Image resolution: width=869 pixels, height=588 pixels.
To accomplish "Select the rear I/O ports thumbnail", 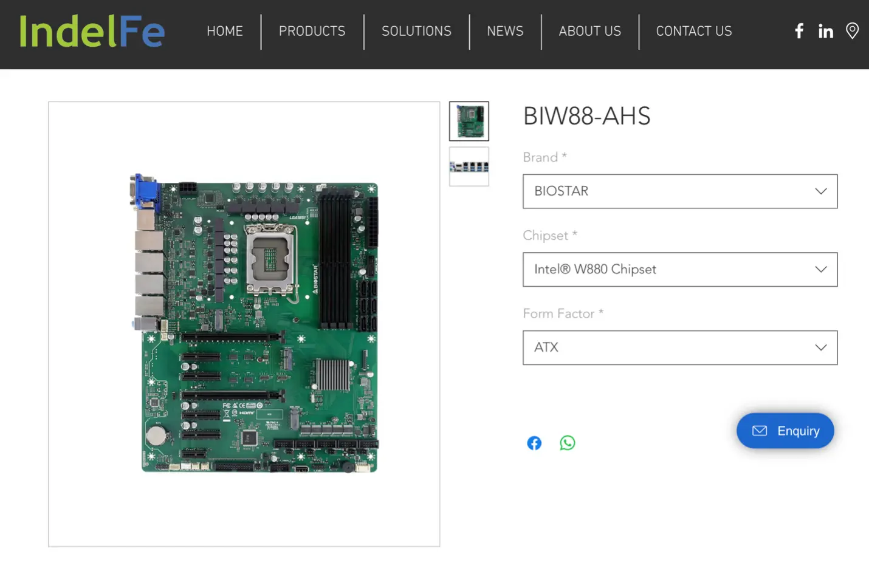I will [469, 166].
